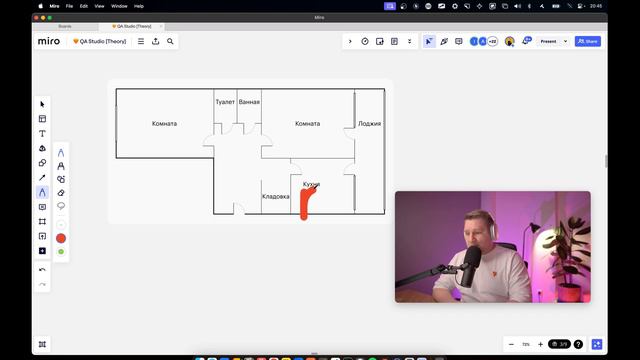The image size is (640, 360).
Task: Click the Лоджия label on floor plan
Action: click(x=369, y=124)
